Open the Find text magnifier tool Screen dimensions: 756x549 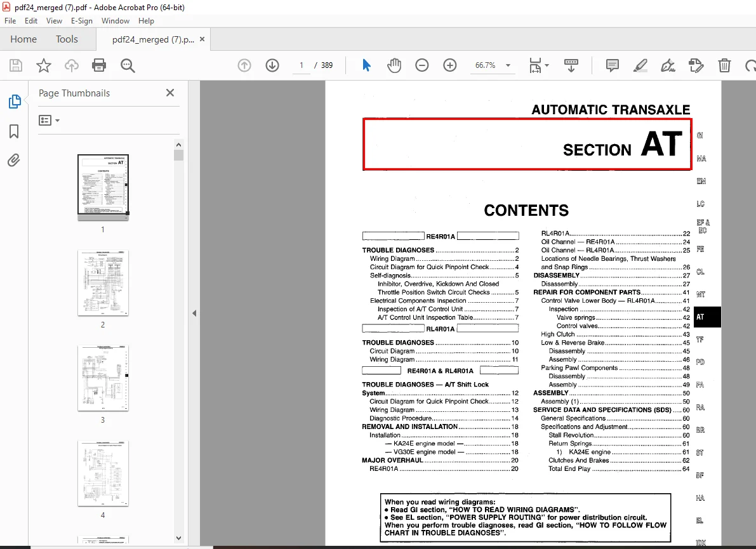(128, 65)
